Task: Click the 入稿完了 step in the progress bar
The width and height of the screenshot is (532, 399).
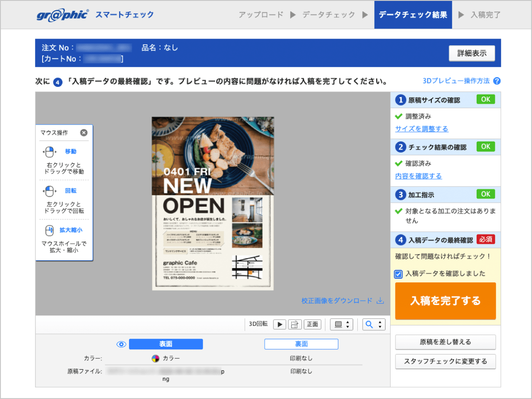Action: (x=486, y=14)
